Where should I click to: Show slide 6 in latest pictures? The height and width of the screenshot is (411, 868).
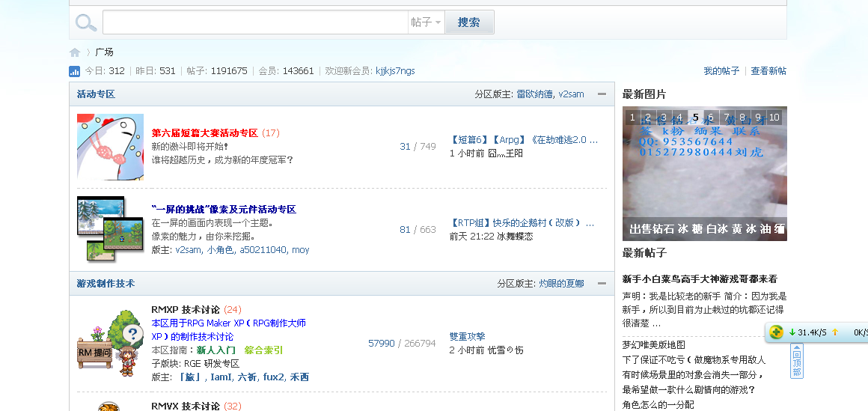(711, 118)
